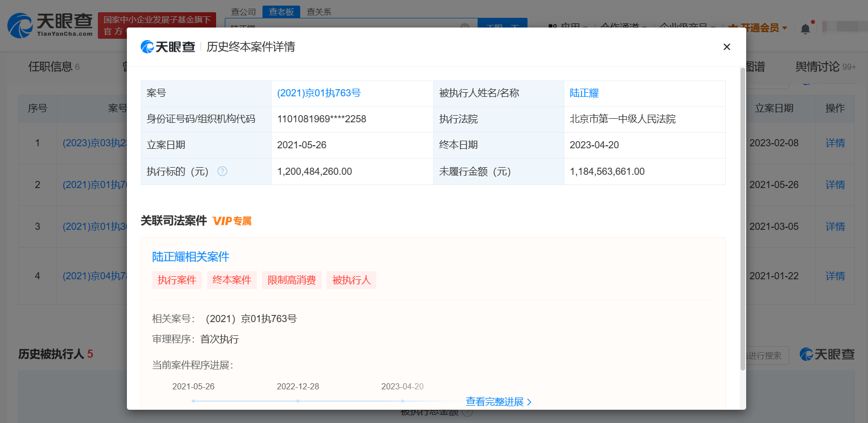The width and height of the screenshot is (868, 423).
Task: Click 详情 for the 2023-02-08 row
Action: 835,143
